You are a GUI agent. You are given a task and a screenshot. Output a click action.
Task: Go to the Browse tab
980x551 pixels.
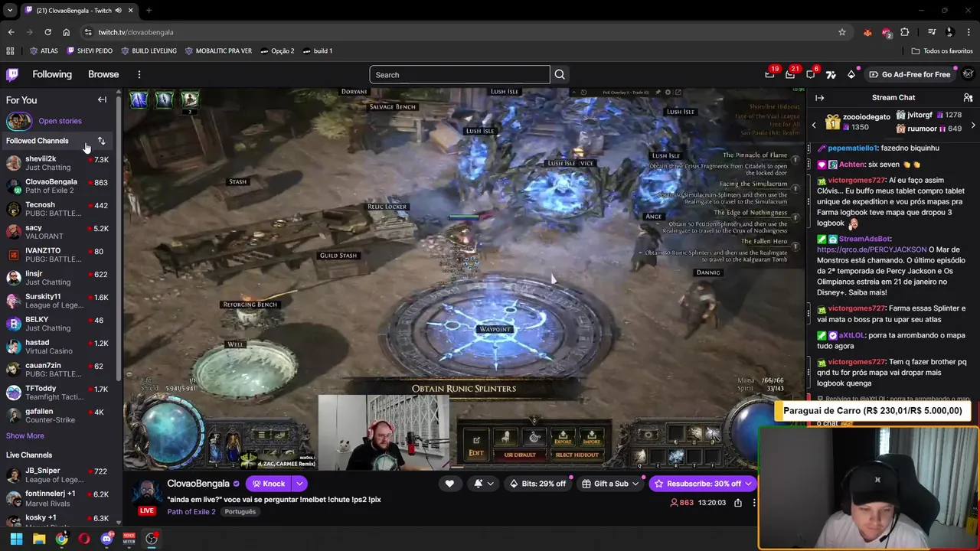[x=103, y=74]
